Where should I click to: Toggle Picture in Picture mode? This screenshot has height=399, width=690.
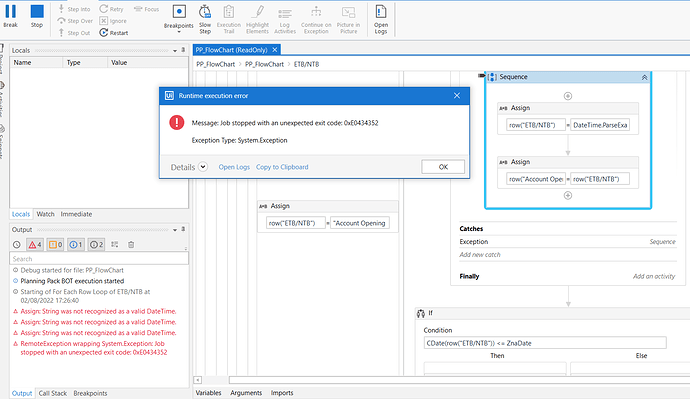[x=349, y=19]
